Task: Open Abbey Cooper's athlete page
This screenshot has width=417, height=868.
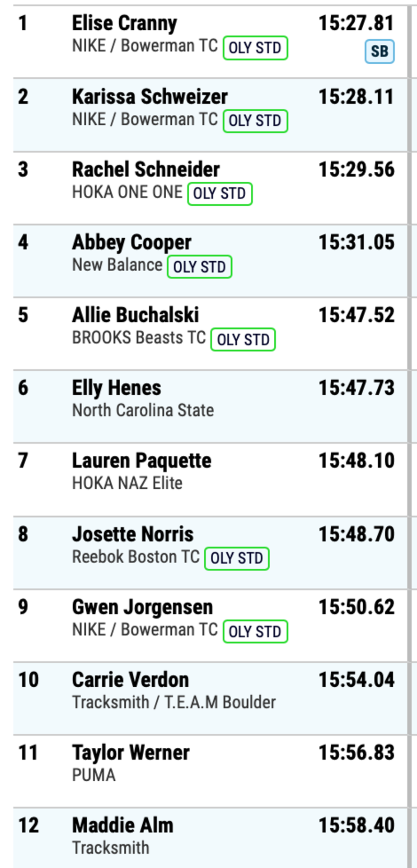Action: [132, 242]
